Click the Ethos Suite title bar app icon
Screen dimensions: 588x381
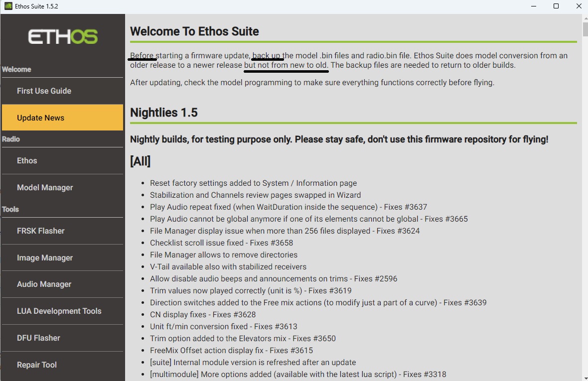point(8,6)
